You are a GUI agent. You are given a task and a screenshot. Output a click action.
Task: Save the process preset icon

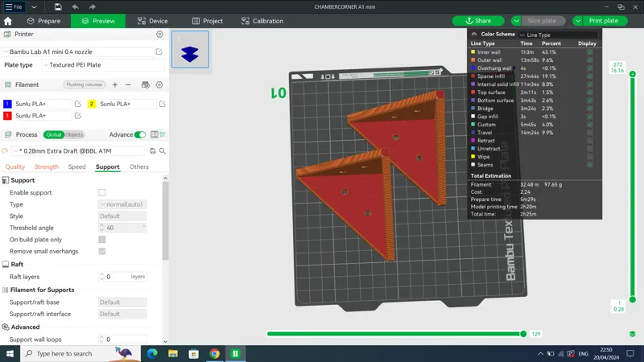[x=153, y=151]
